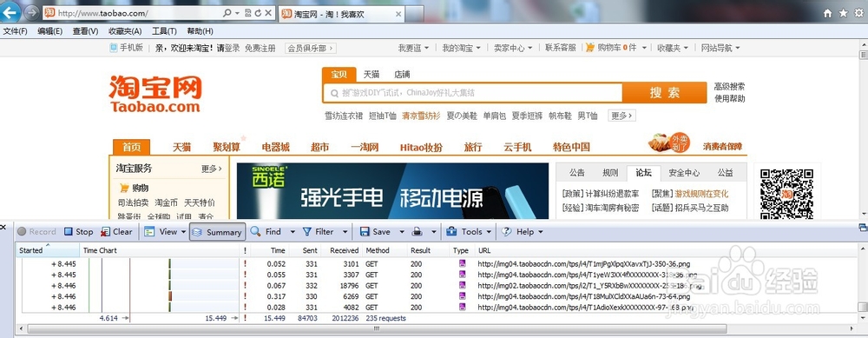
Task: Click the horizontal scrollbar of the request list
Action: pyautogui.click(x=377, y=328)
